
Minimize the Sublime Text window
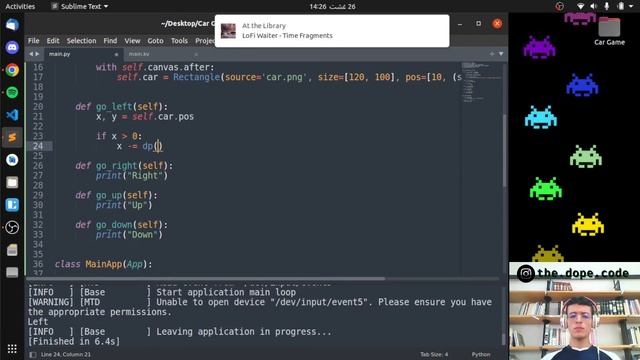point(460,24)
